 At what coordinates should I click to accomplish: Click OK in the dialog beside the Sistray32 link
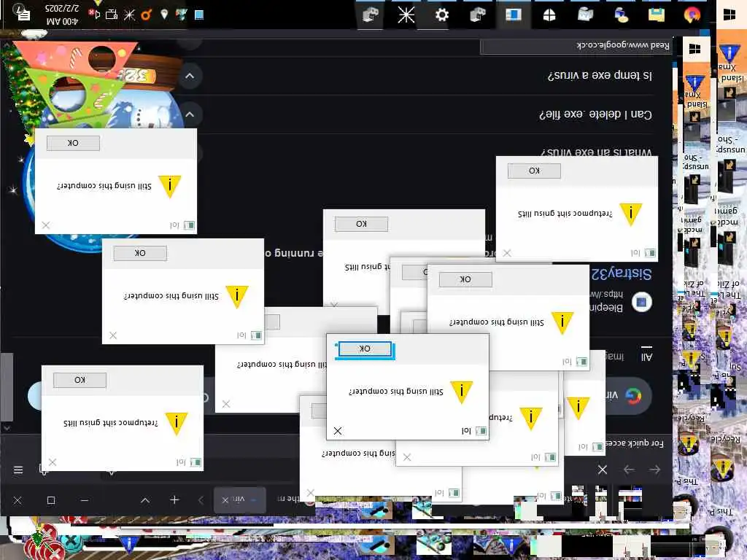click(465, 279)
